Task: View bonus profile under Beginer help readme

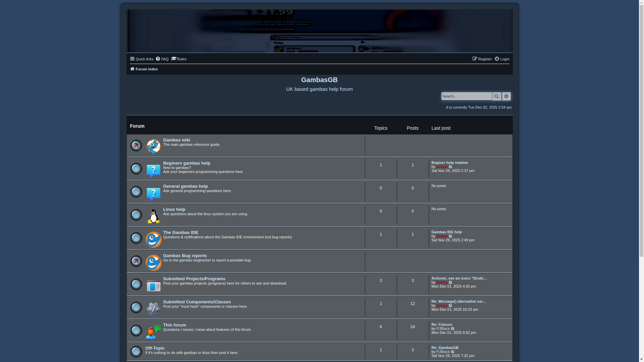Action: click(x=442, y=167)
